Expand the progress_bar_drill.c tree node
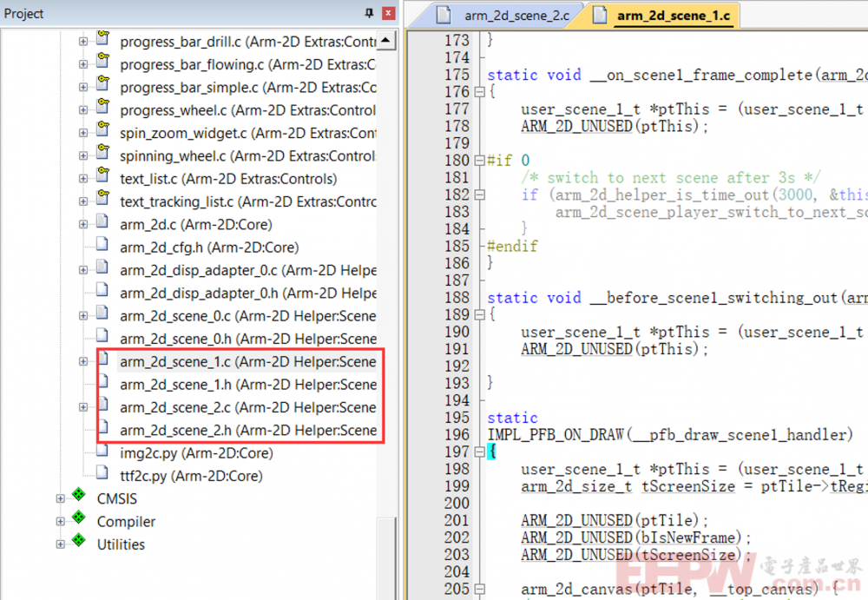The image size is (868, 600). tap(83, 42)
